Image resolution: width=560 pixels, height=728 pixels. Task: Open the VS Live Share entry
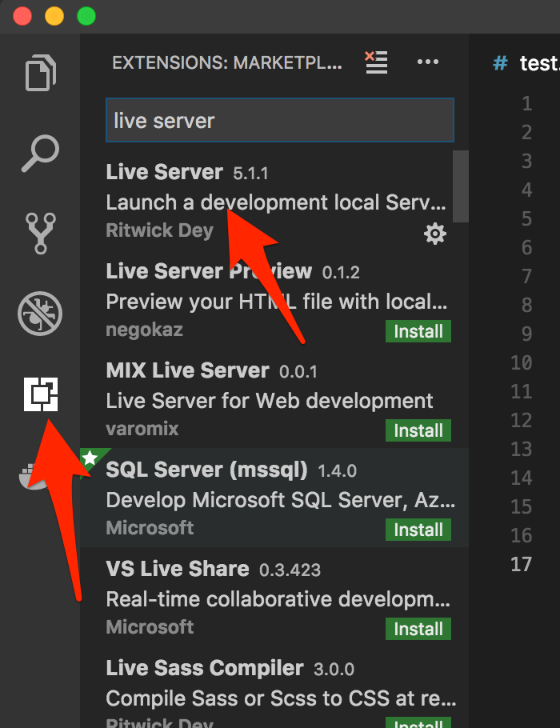tap(274, 597)
